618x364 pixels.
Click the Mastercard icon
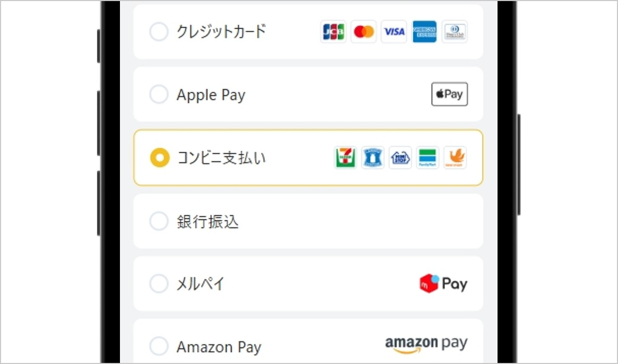point(363,32)
